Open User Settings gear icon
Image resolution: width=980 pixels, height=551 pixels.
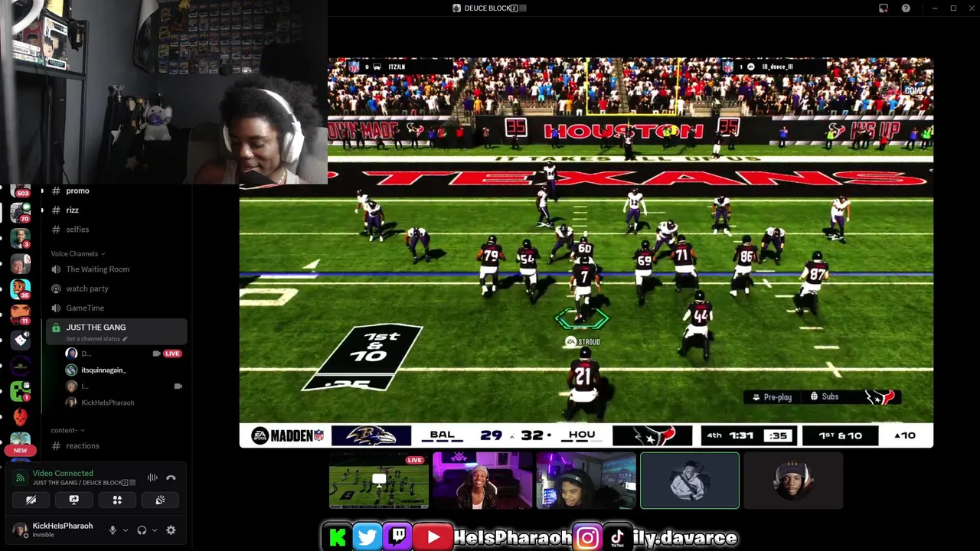click(x=171, y=530)
